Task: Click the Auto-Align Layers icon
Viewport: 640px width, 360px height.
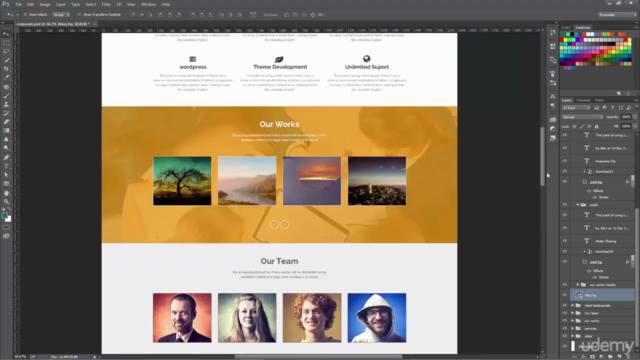Action: pyautogui.click(x=253, y=15)
